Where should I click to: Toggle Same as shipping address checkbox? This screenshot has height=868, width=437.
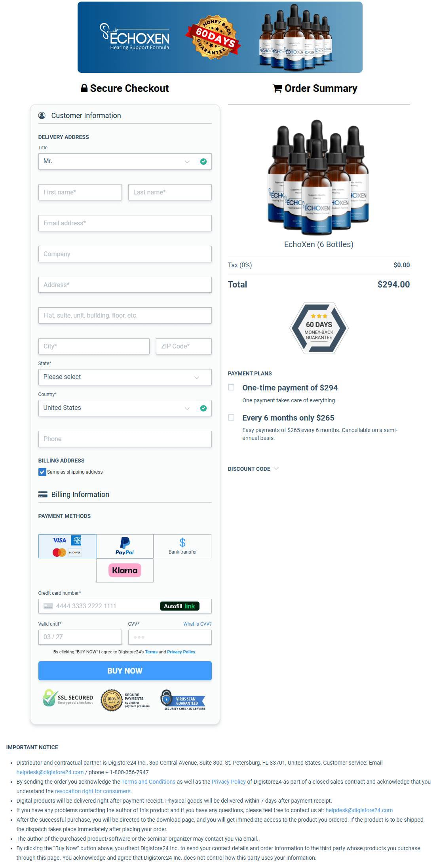[x=42, y=472]
